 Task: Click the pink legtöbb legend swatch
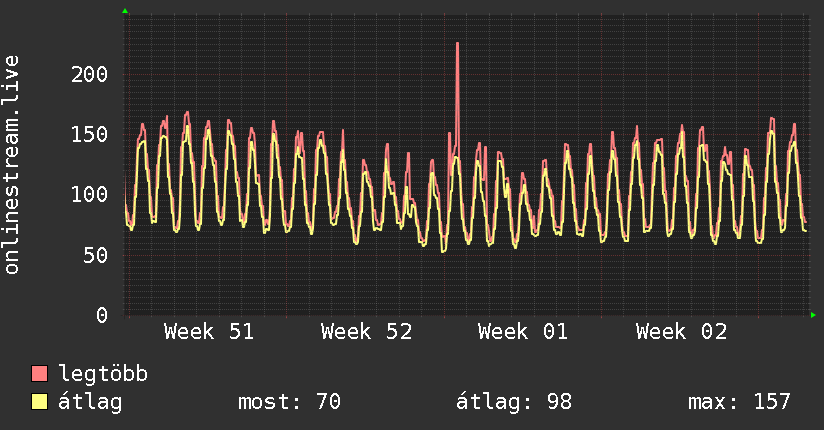tap(39, 373)
